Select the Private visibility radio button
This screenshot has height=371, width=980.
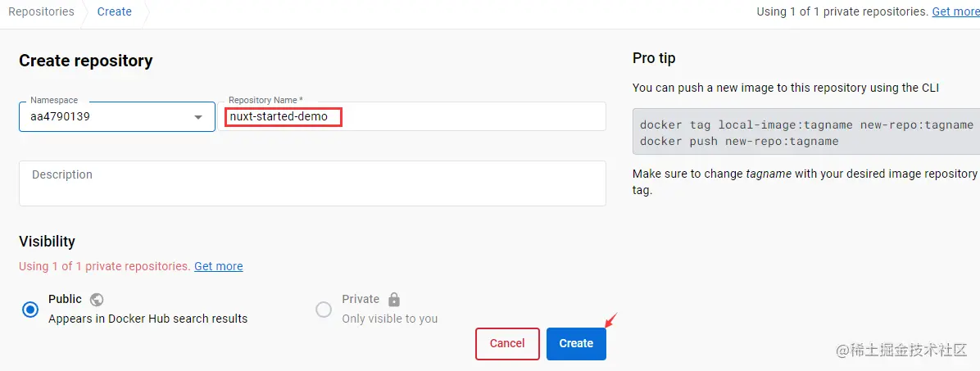point(324,310)
